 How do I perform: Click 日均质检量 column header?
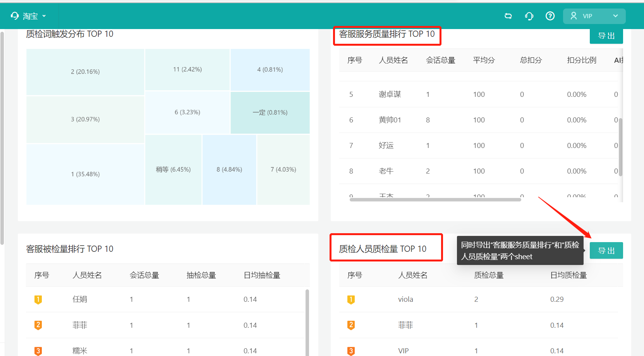point(568,275)
